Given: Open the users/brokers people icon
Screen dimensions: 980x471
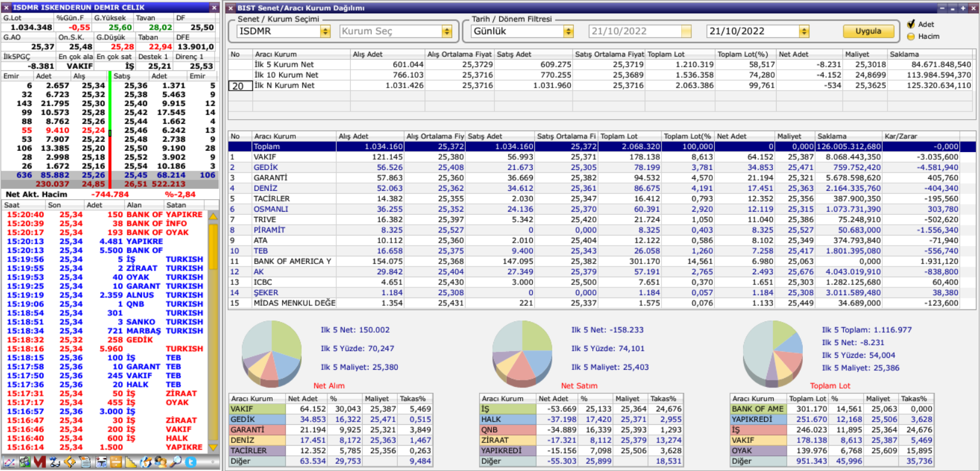Looking at the screenshot, I should tap(160, 462).
